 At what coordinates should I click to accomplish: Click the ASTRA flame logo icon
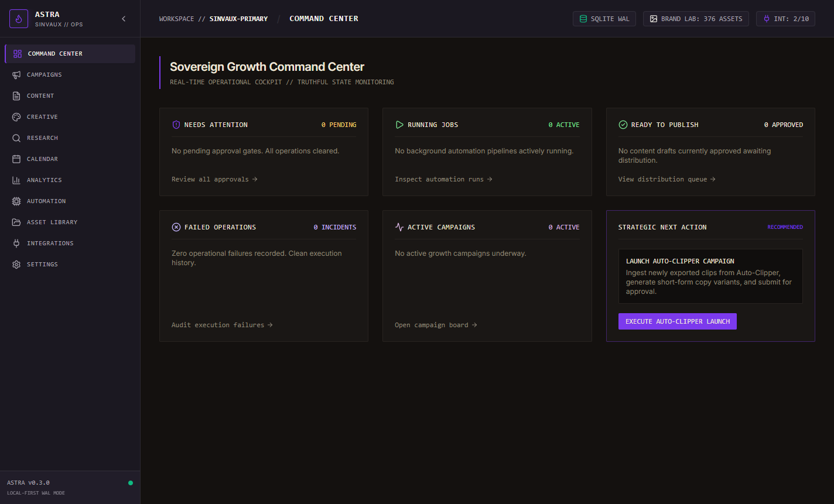coord(19,19)
